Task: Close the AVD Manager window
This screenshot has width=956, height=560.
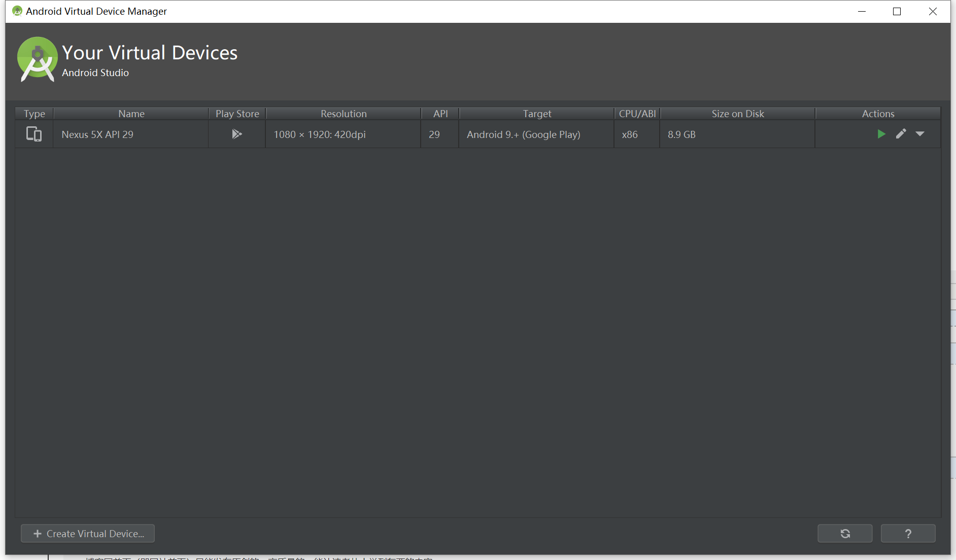Action: [x=933, y=11]
